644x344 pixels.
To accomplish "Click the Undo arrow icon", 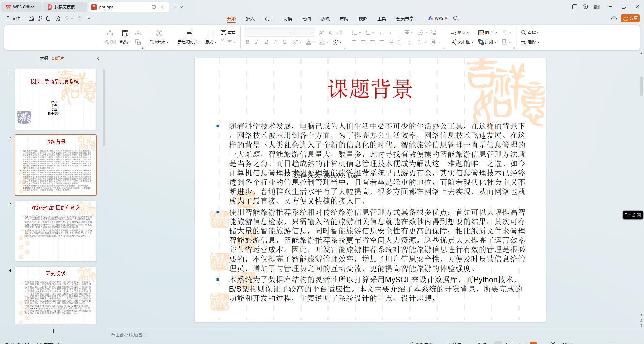I will pyautogui.click(x=67, y=18).
